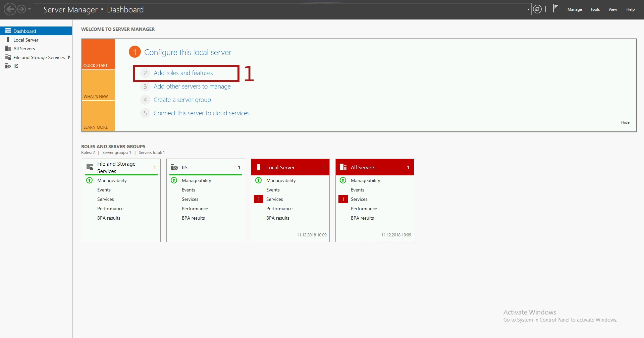Screen dimensions: 644x338
Task: Click Manageability status icon in All Servers tile
Action: pos(343,180)
